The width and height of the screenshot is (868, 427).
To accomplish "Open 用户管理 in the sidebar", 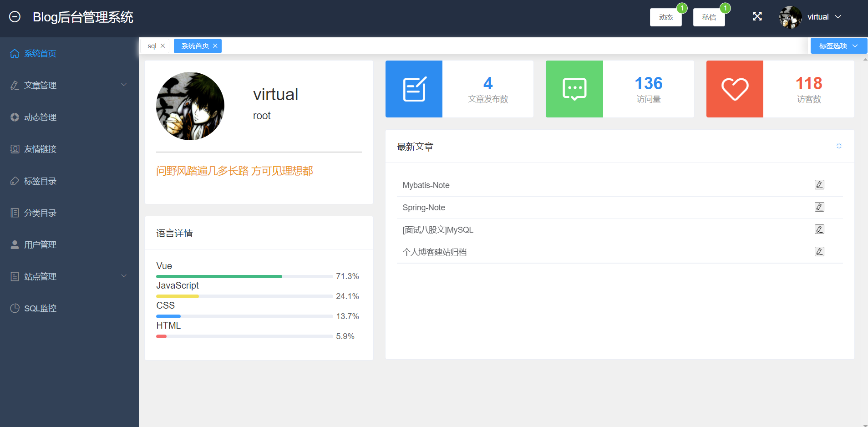I will (69, 245).
